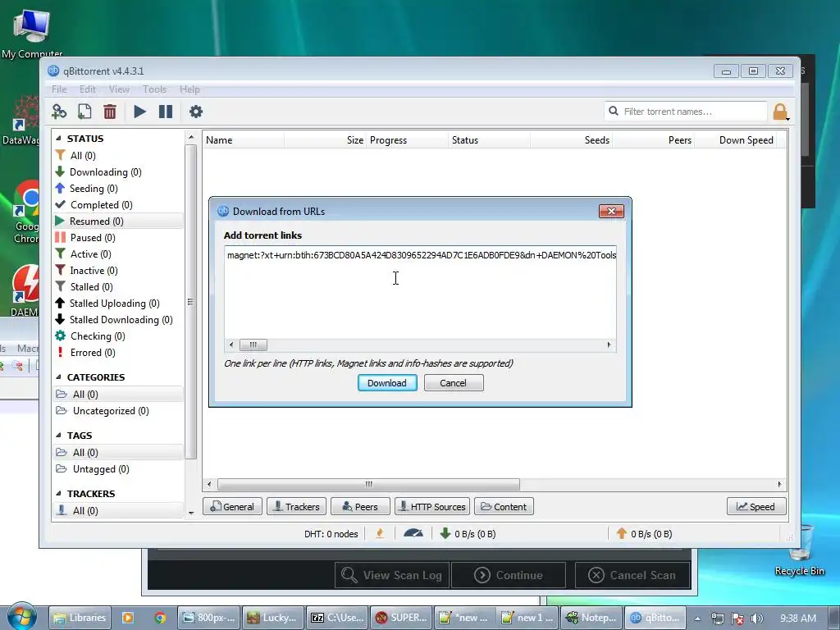Screen dimensions: 840x630
Task: Click Cancel Scan in background window
Action: click(x=632, y=575)
